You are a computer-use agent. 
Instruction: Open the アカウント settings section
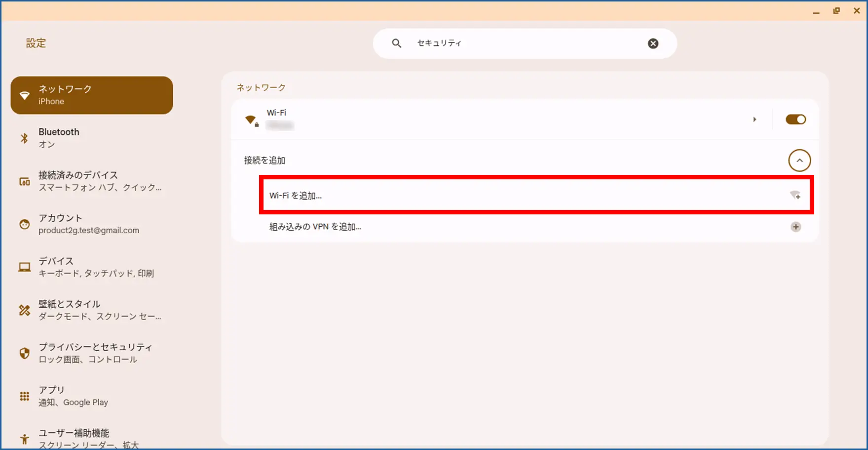coord(89,224)
